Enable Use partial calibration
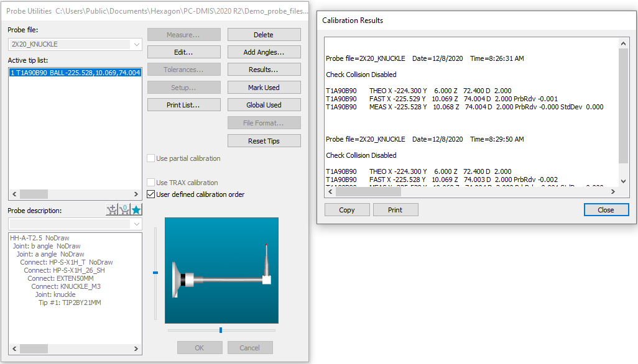Screen dimensions: 638x364 point(150,158)
